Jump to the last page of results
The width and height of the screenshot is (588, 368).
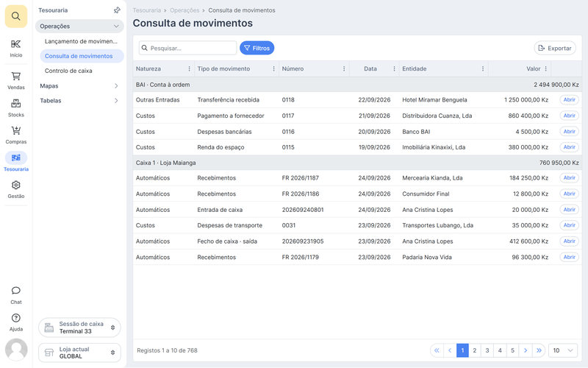(539, 350)
